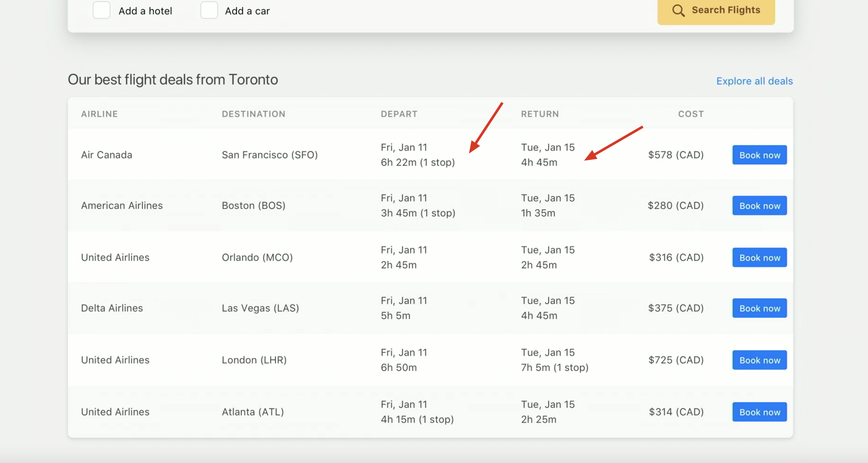Book the American Airlines Boston flight

click(x=759, y=205)
